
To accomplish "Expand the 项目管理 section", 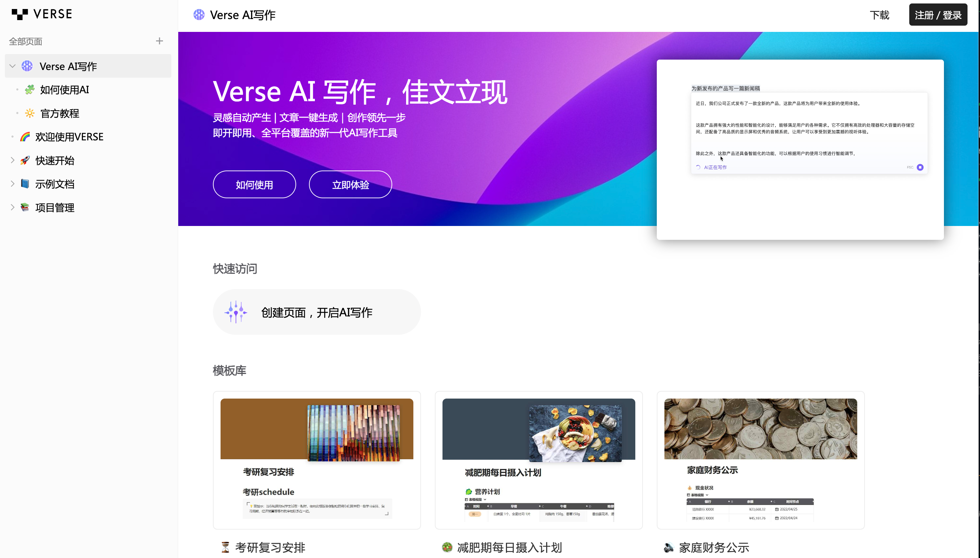I will [x=12, y=207].
